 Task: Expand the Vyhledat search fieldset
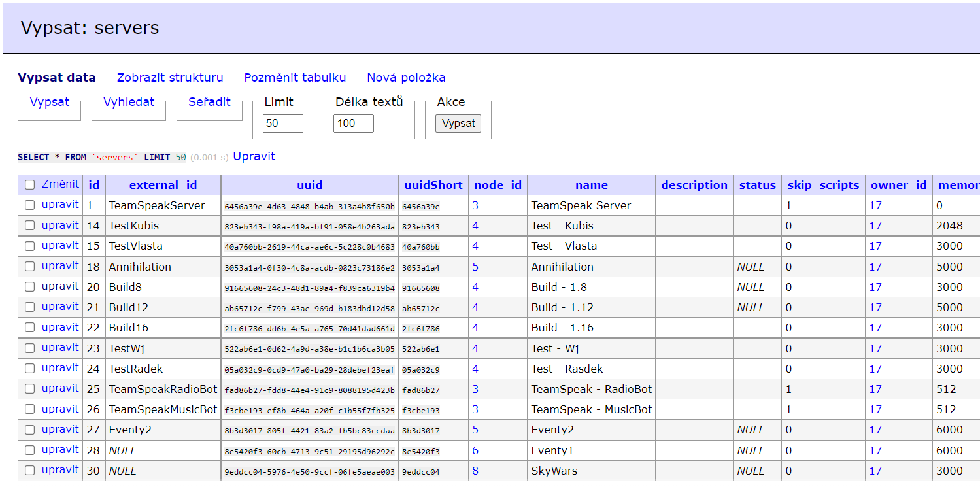click(129, 102)
